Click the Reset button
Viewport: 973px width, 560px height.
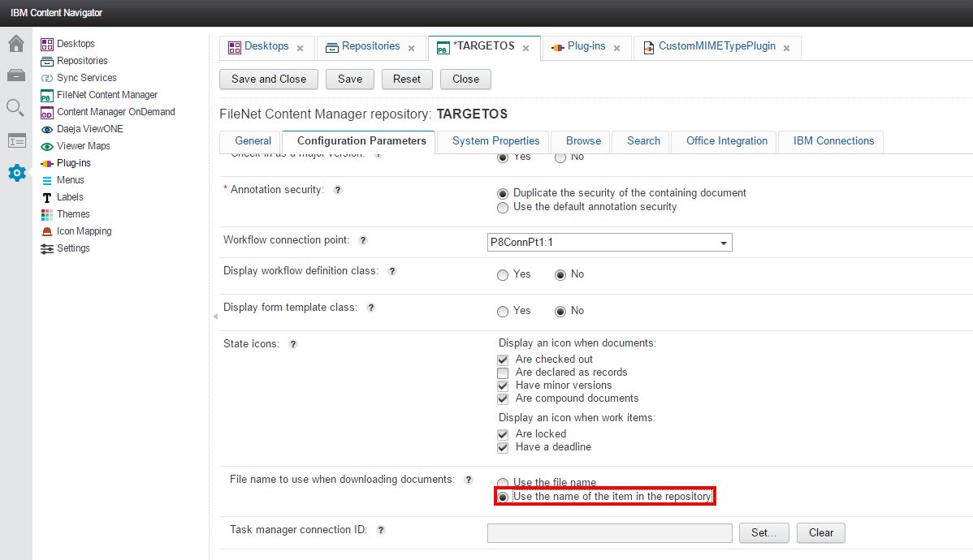click(406, 80)
